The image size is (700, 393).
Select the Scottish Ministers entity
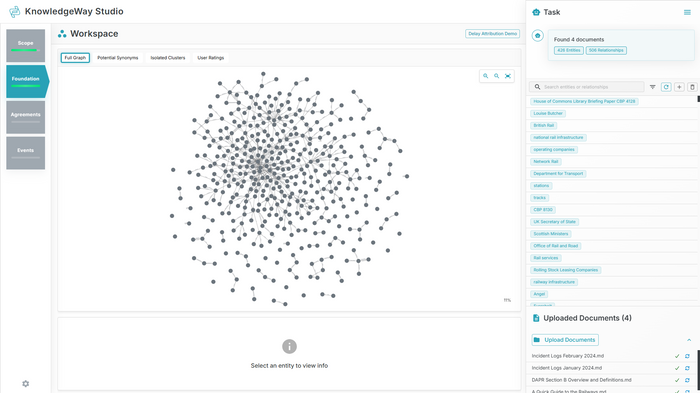point(551,234)
